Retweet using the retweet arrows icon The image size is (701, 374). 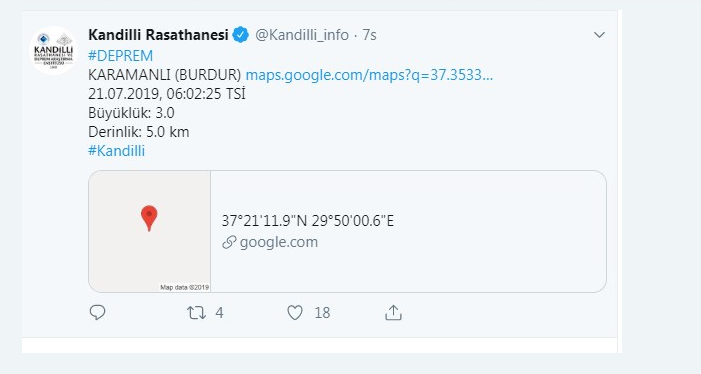196,313
